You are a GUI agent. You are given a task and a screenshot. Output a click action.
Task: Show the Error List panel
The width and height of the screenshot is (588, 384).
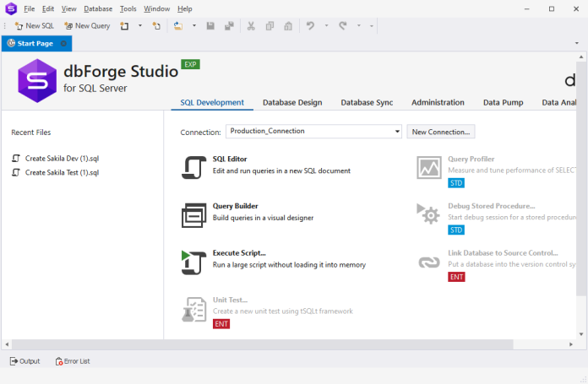click(73, 361)
